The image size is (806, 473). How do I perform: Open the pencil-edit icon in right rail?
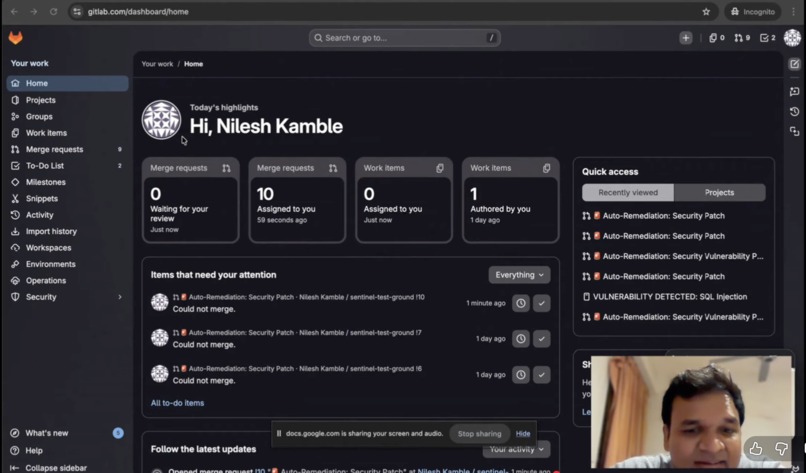[794, 64]
